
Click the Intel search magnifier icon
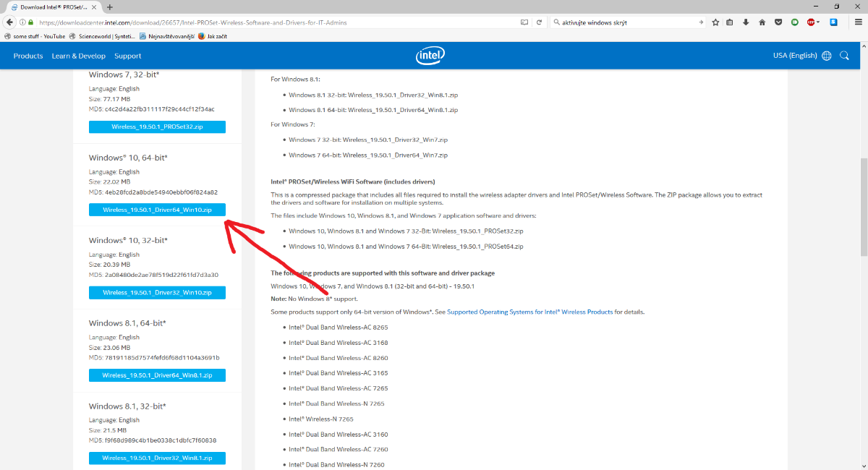pyautogui.click(x=844, y=56)
